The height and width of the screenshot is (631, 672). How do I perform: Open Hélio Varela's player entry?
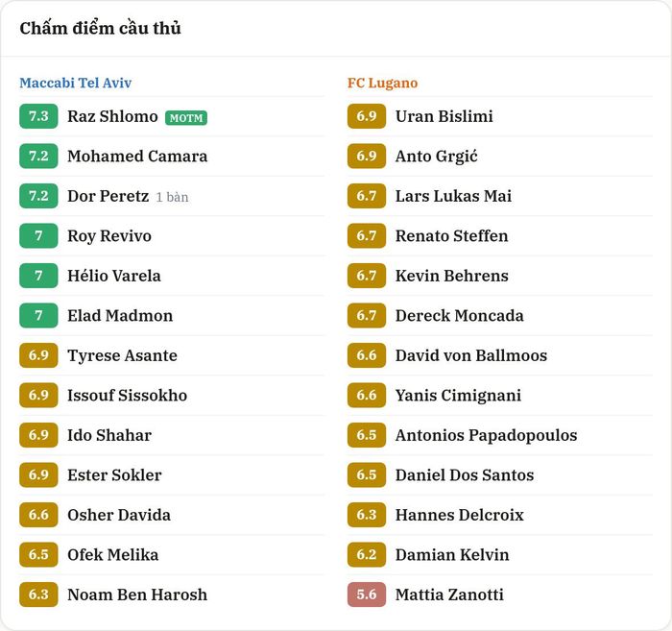click(114, 276)
